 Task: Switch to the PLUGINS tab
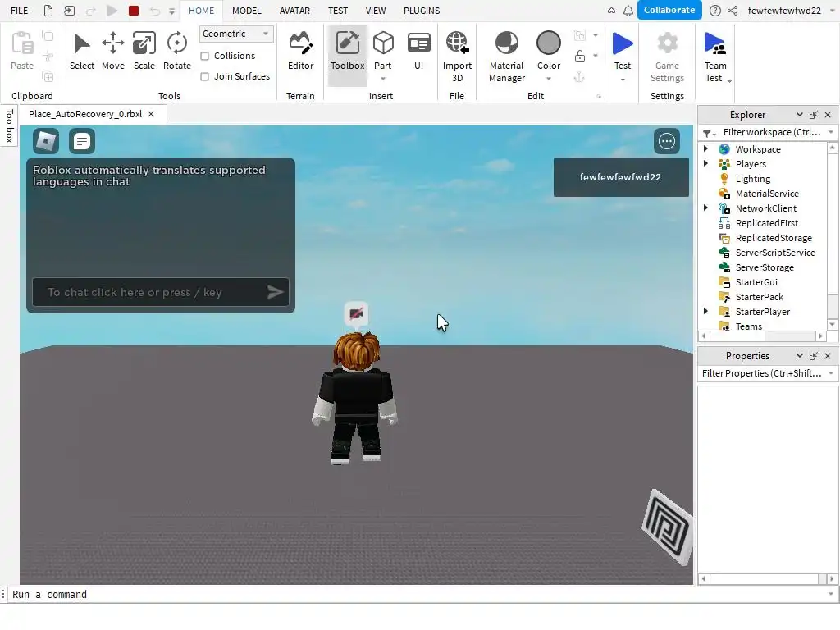coord(422,11)
